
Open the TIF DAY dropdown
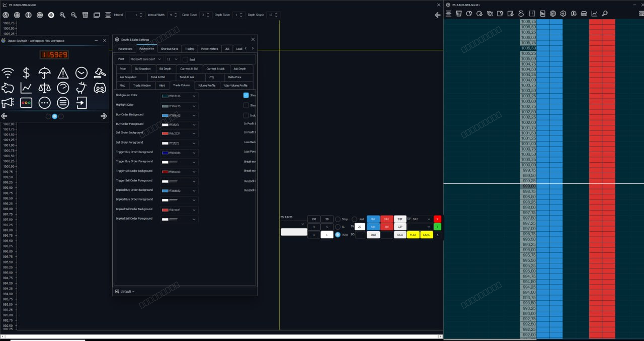point(422,219)
